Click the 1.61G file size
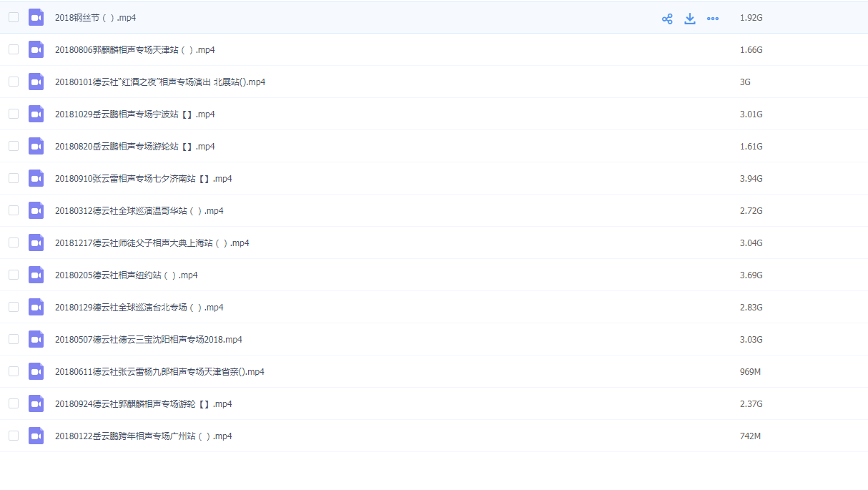868x490 pixels. coord(751,147)
